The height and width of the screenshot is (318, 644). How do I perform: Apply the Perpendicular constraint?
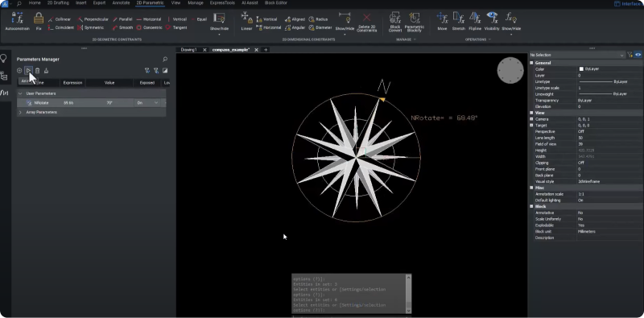coord(93,19)
